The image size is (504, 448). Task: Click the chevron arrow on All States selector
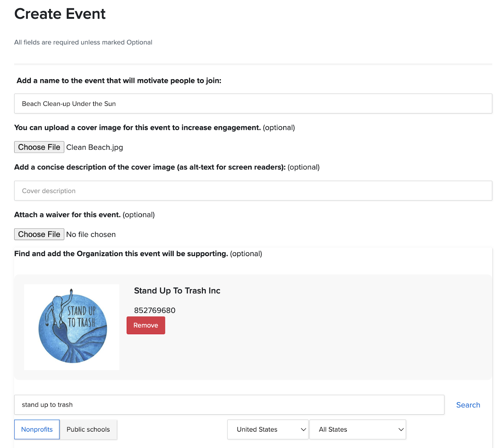401,429
